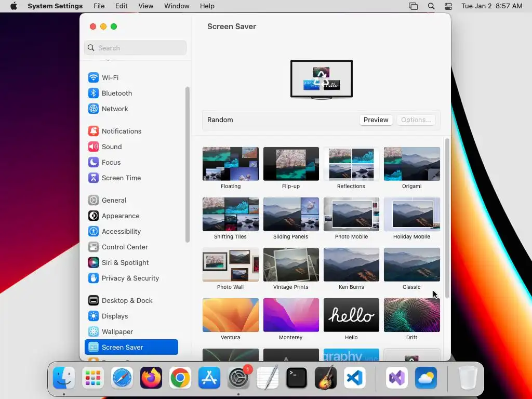Click the sidebar scrollbar

[x=187, y=165]
